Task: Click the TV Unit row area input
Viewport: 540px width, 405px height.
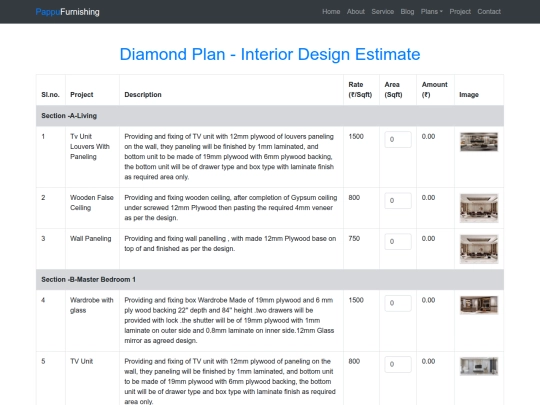Action: point(398,364)
